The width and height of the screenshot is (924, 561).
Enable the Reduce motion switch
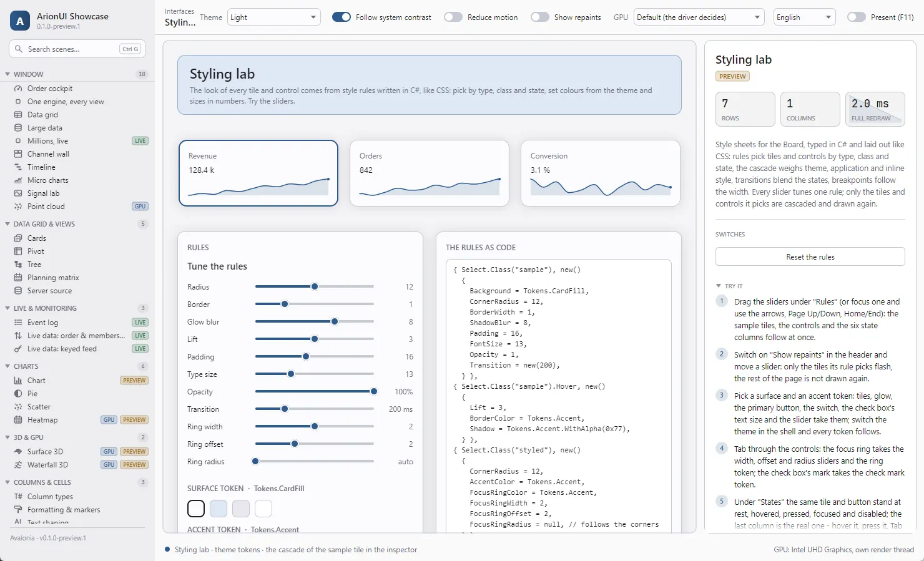(453, 17)
